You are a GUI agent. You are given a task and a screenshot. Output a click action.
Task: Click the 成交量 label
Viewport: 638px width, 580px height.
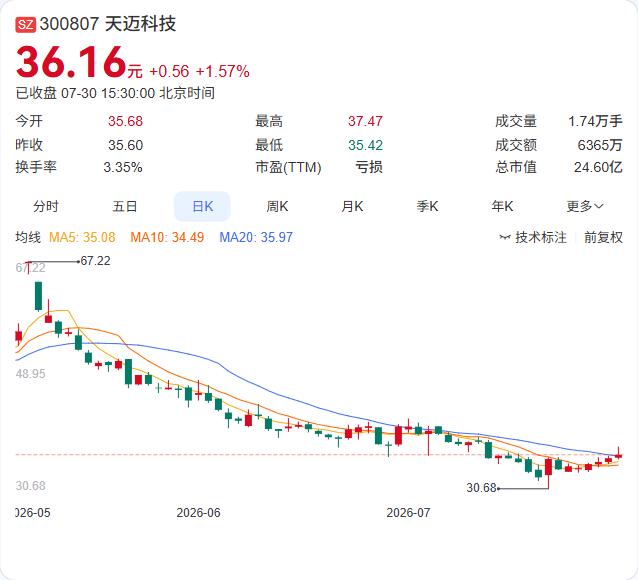coord(516,121)
